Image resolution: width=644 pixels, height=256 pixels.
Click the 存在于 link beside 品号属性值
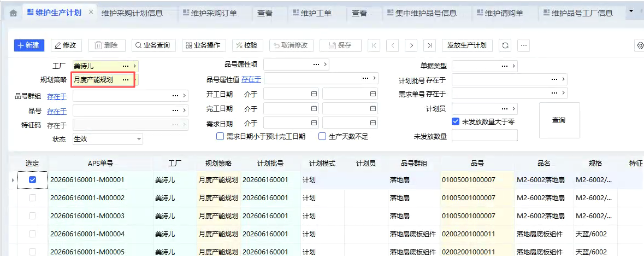[251, 79]
